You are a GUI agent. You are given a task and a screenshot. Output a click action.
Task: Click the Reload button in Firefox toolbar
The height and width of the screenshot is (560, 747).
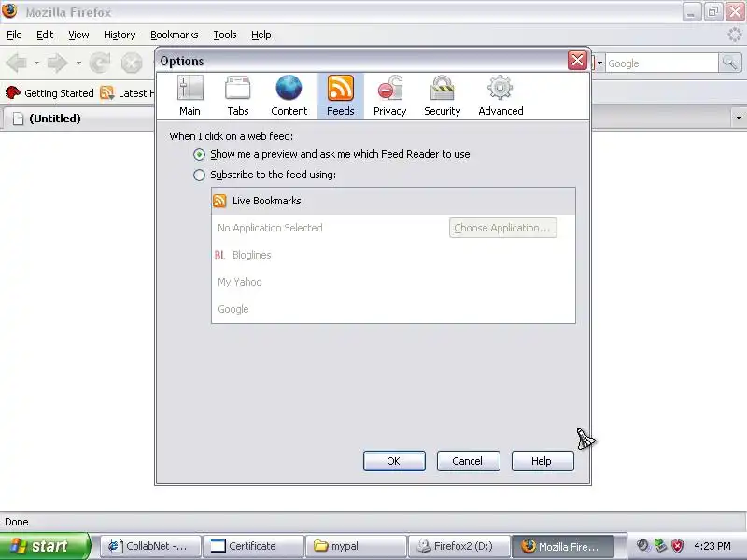pyautogui.click(x=100, y=63)
